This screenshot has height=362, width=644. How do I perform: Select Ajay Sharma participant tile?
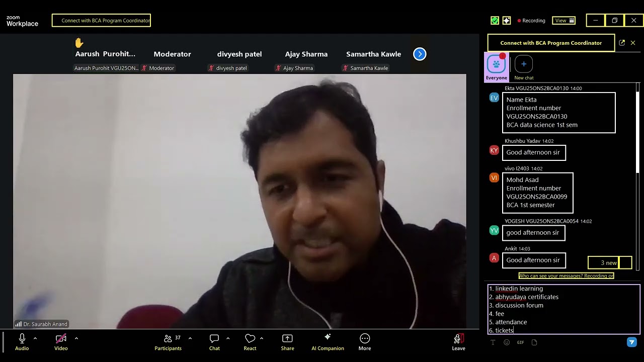click(306, 54)
